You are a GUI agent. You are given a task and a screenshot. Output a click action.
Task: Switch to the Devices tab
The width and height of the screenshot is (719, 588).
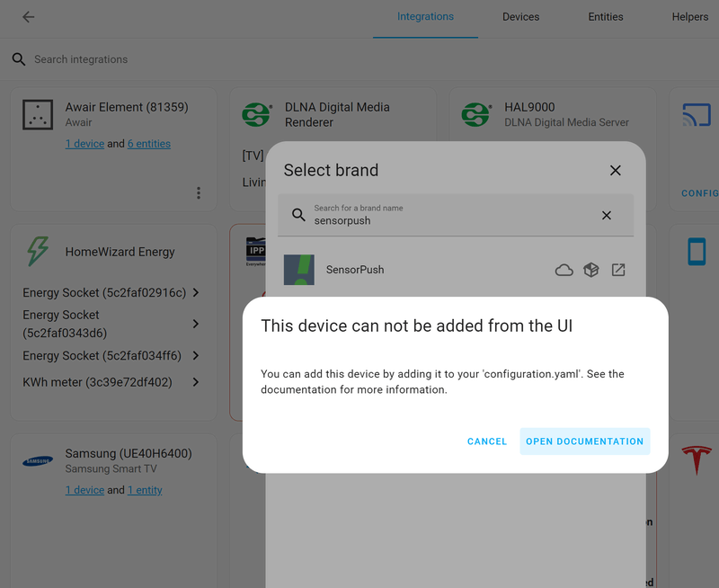[520, 17]
